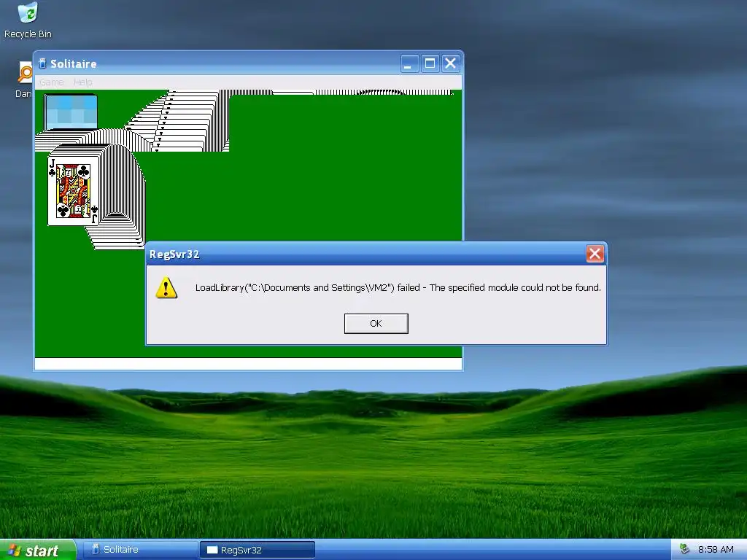Open the Recycle Bin desktop icon
Screen dimensions: 747x560
[x=28, y=20]
